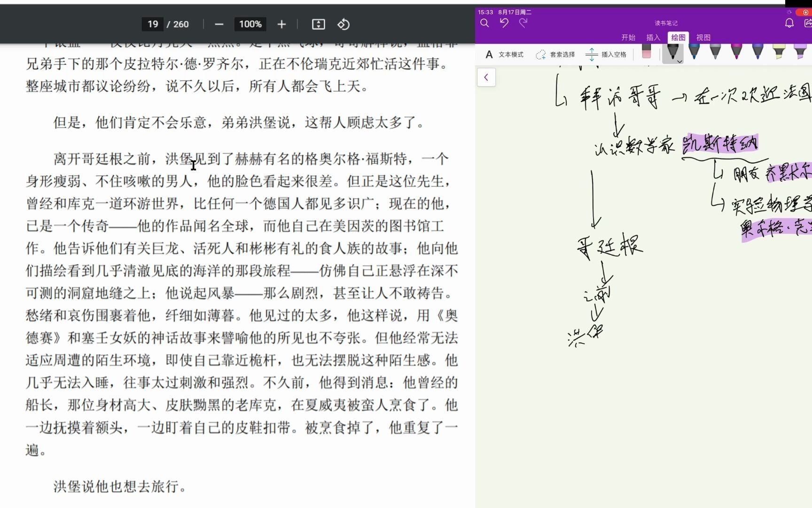This screenshot has width=812, height=508.
Task: Click the highlighted handwritten 凯斯特纳 note
Action: pyautogui.click(x=720, y=143)
